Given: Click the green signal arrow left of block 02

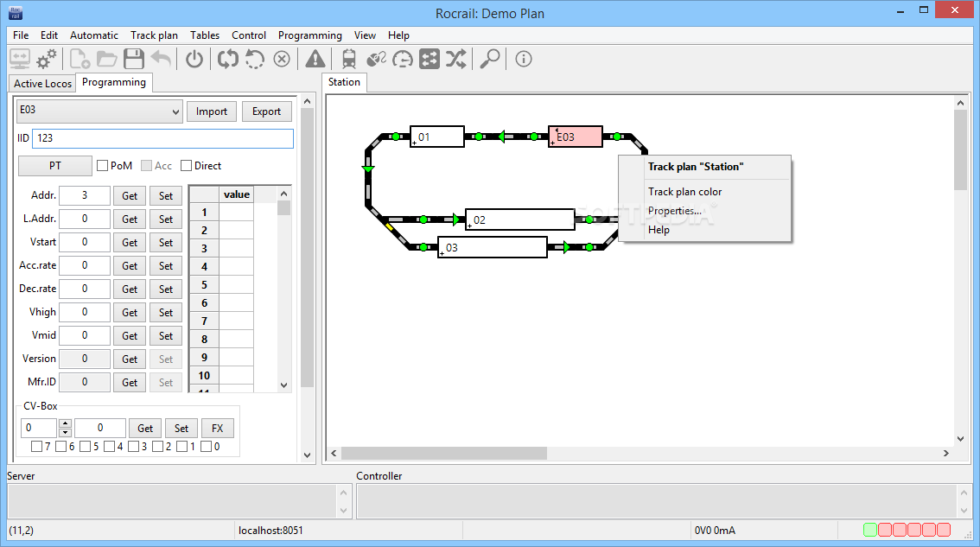Looking at the screenshot, I should [x=456, y=219].
